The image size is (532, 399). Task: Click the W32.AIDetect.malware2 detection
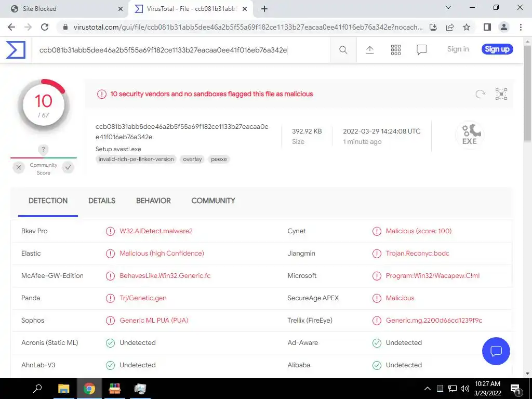click(x=156, y=231)
